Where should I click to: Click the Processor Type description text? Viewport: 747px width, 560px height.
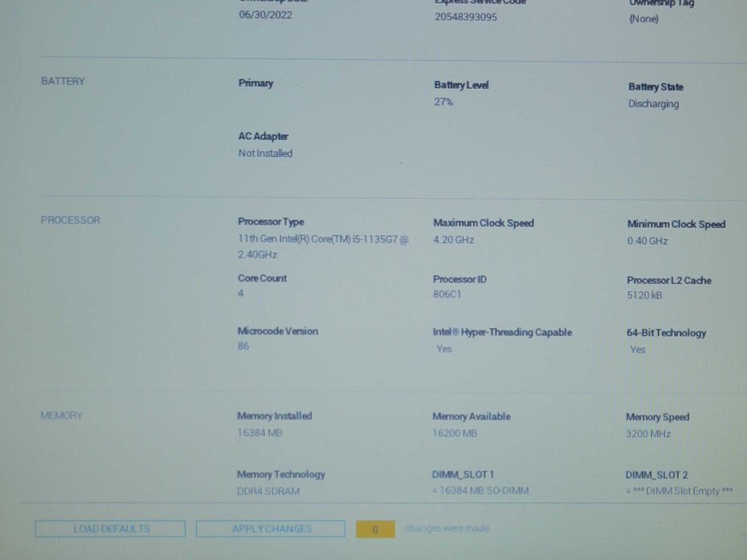[322, 246]
